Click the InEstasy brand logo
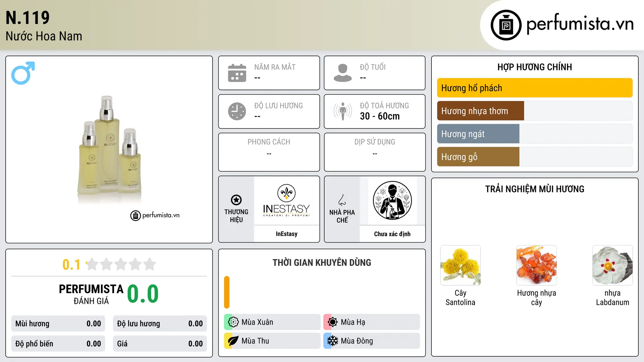This screenshot has height=362, width=644. coord(286,201)
